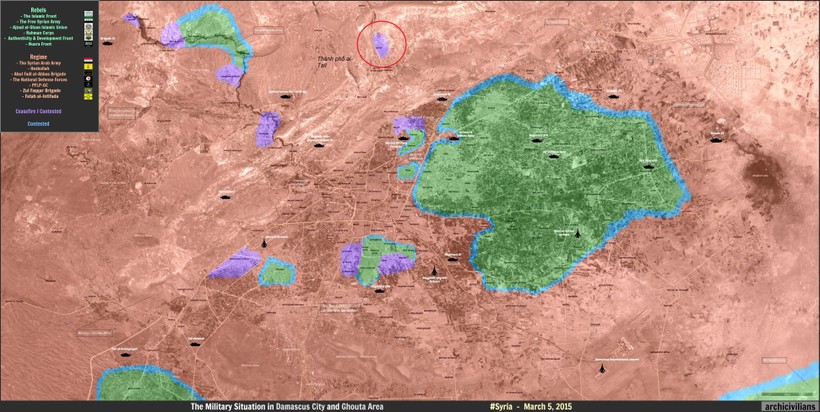Click the #Syria hashtag in footer
The height and width of the screenshot is (412, 820).
tap(501, 406)
